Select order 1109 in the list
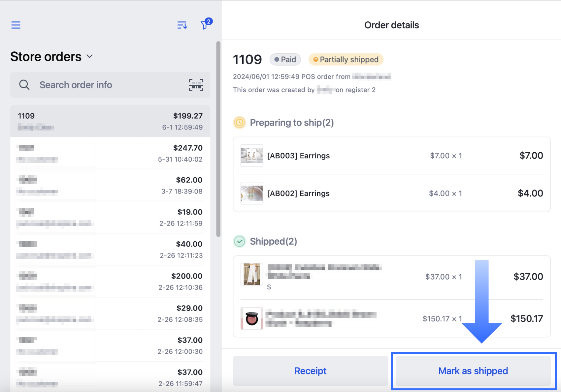This screenshot has height=392, width=561. 110,121
